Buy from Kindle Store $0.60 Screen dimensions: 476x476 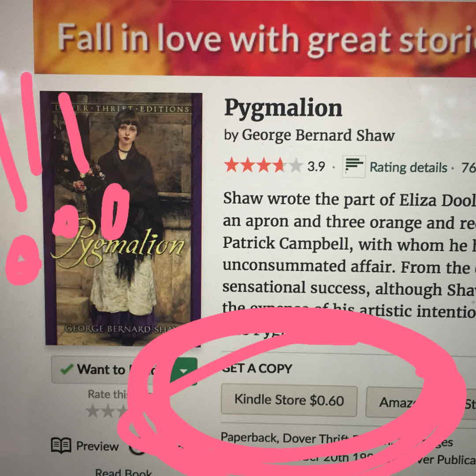coord(289,400)
